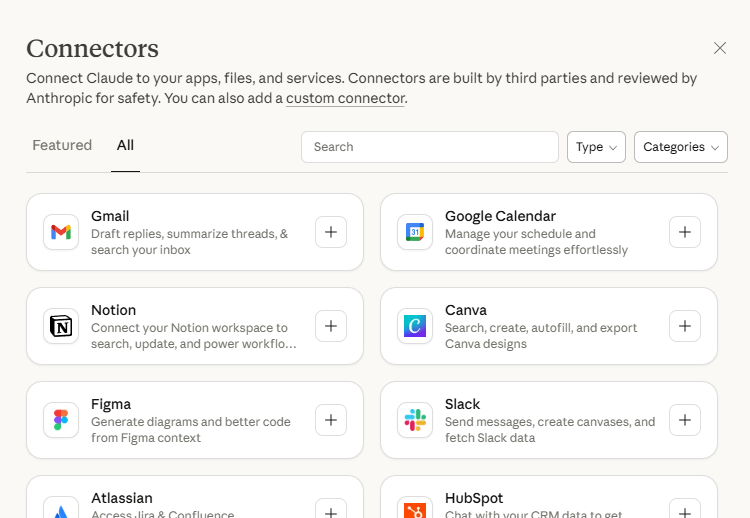Click the Gmail connector icon

pyautogui.click(x=61, y=232)
